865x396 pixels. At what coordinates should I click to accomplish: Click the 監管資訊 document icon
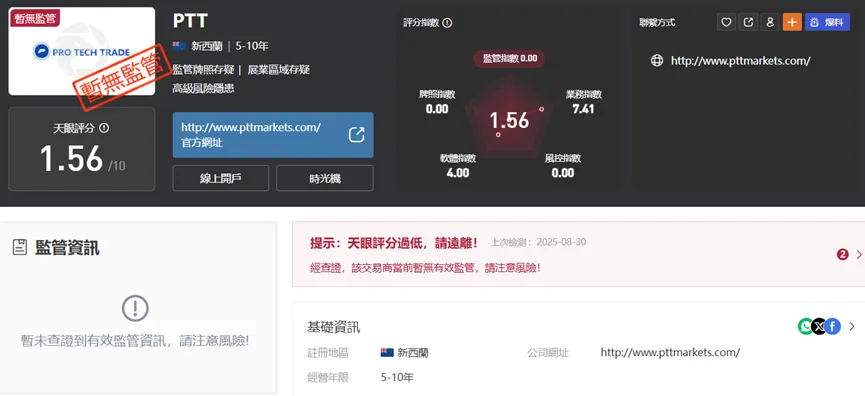[x=20, y=248]
